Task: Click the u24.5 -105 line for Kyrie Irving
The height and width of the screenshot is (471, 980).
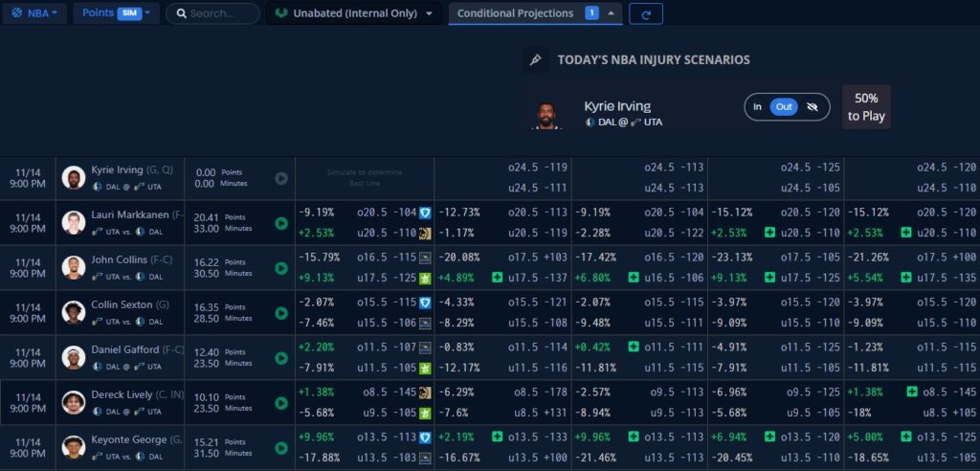Action: tap(811, 188)
